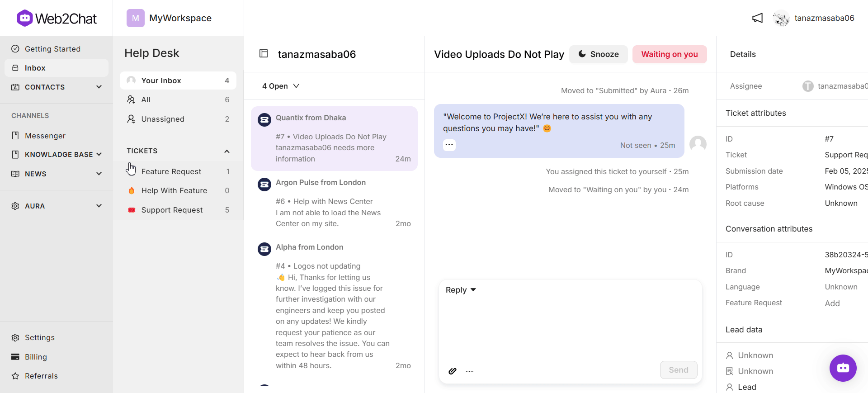Image resolution: width=868 pixels, height=393 pixels.
Task: Click the tanazmasaba06 profile avatar
Action: point(781,18)
